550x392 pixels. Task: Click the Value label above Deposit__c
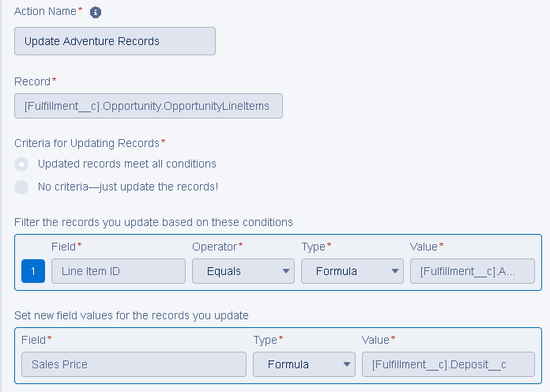coord(375,340)
